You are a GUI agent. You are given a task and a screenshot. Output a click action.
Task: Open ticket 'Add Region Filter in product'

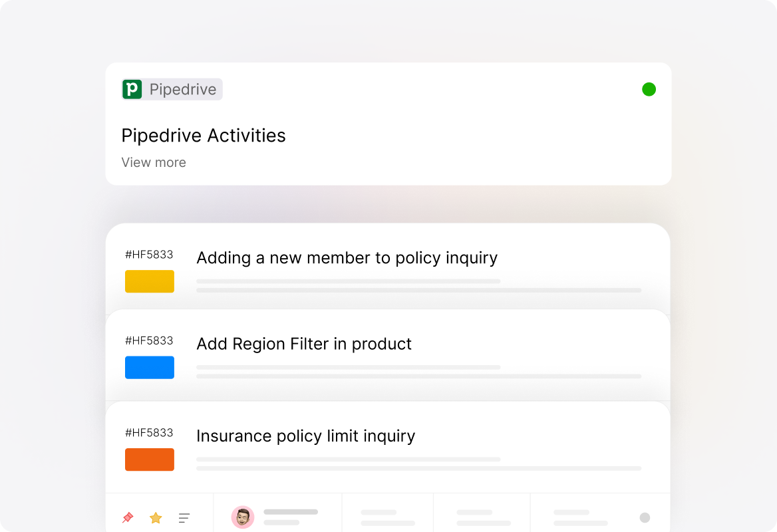pos(304,343)
